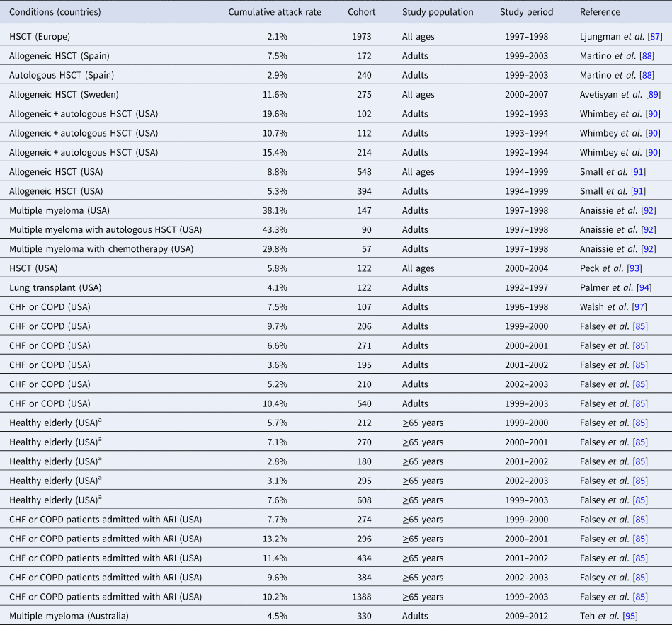Click the Cumulative attack rate column header
The image size is (672, 625).
pos(274,12)
